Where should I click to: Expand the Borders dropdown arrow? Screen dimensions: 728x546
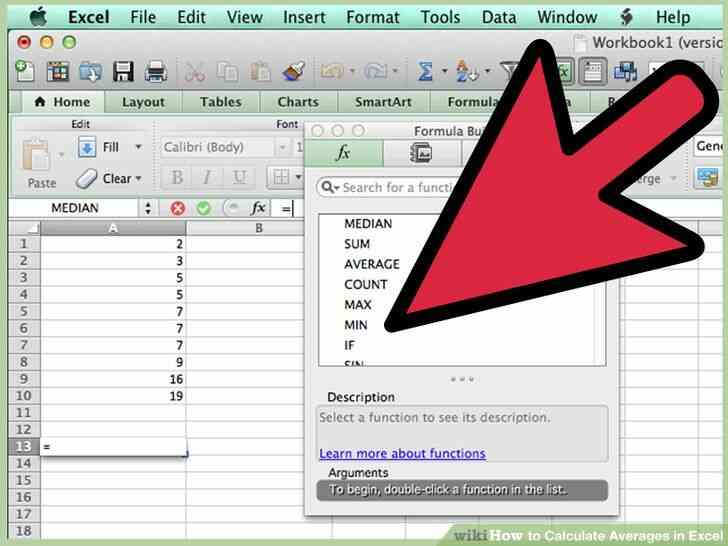[x=298, y=177]
